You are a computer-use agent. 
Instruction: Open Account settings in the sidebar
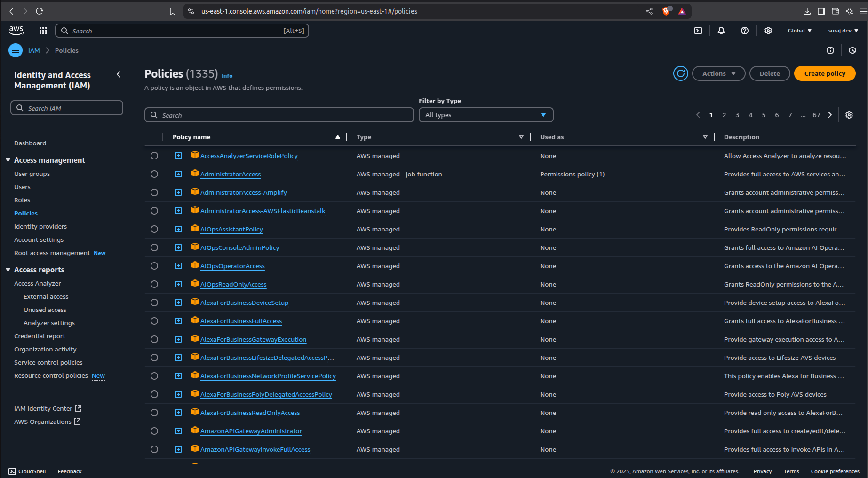click(39, 239)
